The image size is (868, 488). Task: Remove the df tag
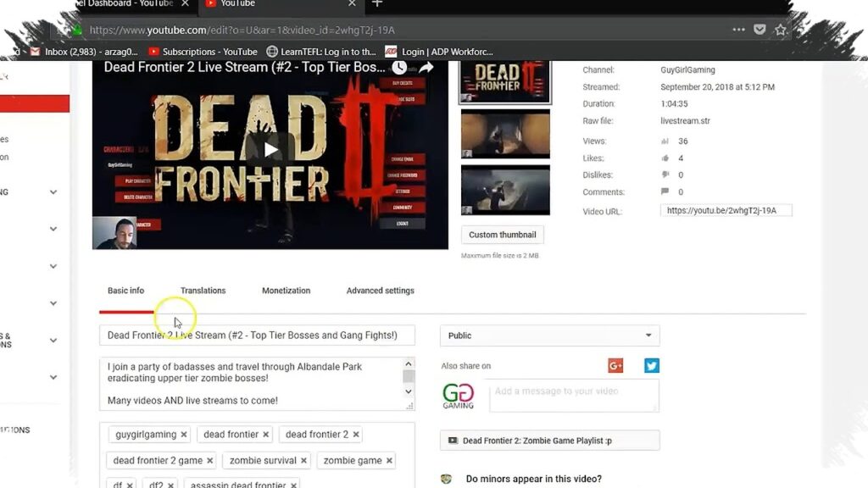(x=130, y=485)
